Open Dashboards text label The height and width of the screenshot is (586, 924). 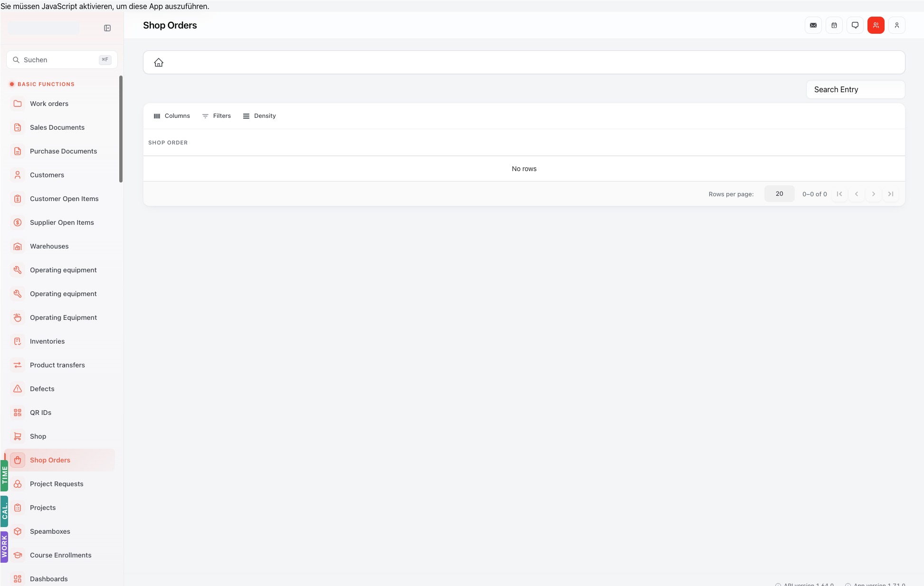[x=49, y=579]
